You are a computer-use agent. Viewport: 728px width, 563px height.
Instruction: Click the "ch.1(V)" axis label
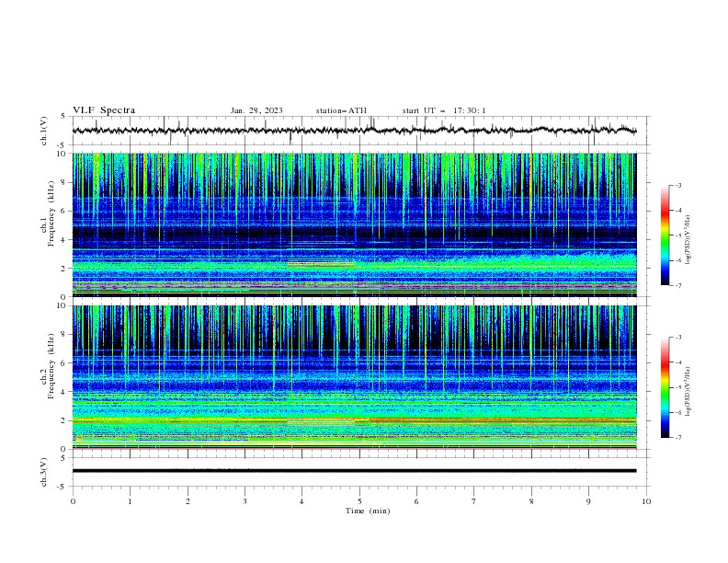pos(44,131)
